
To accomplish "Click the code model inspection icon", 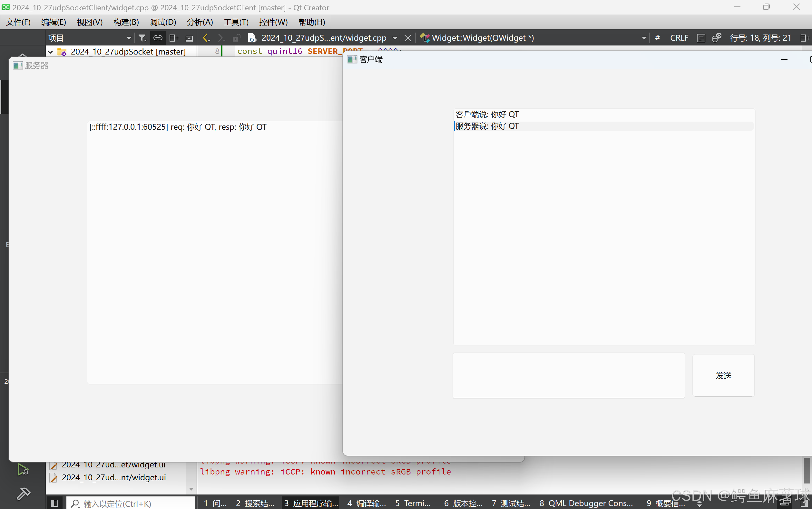I will 717,38.
